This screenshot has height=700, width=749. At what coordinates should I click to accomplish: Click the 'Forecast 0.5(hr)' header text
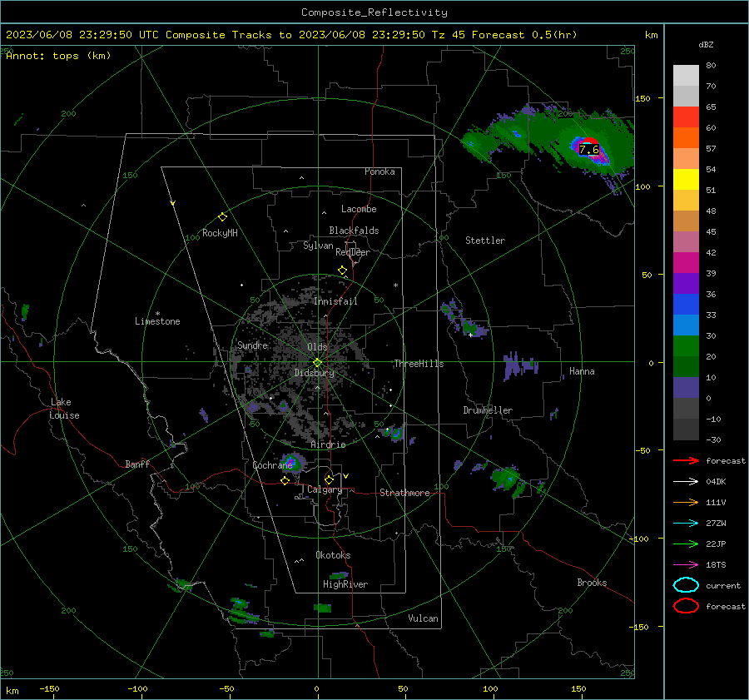[x=524, y=35]
